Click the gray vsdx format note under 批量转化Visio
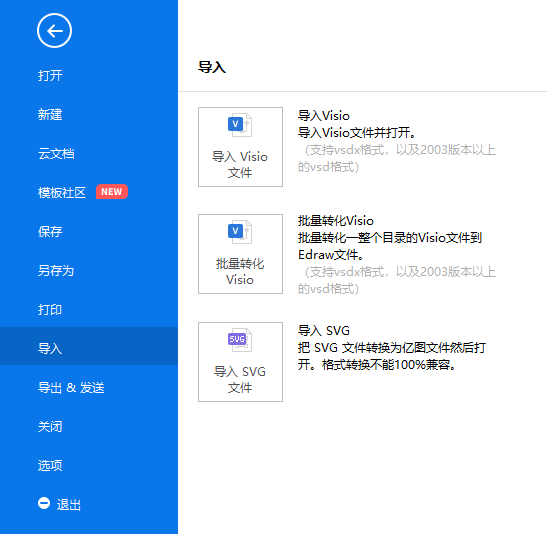 [x=397, y=280]
